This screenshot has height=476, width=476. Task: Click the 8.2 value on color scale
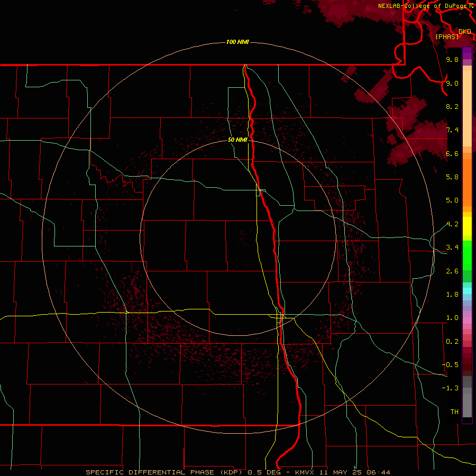click(452, 106)
